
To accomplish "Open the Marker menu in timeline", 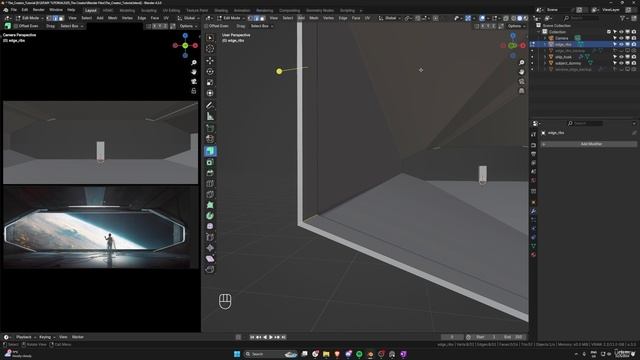I will 78,337.
